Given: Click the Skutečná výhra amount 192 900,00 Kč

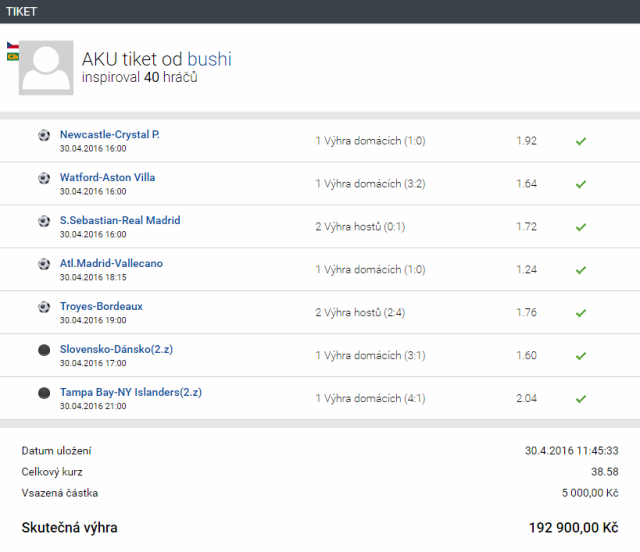Looking at the screenshot, I should [x=572, y=527].
